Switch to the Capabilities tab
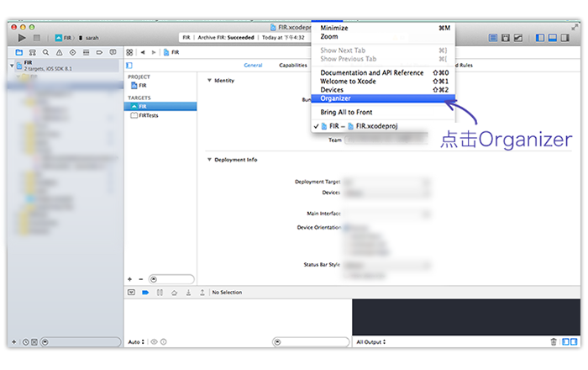 293,66
